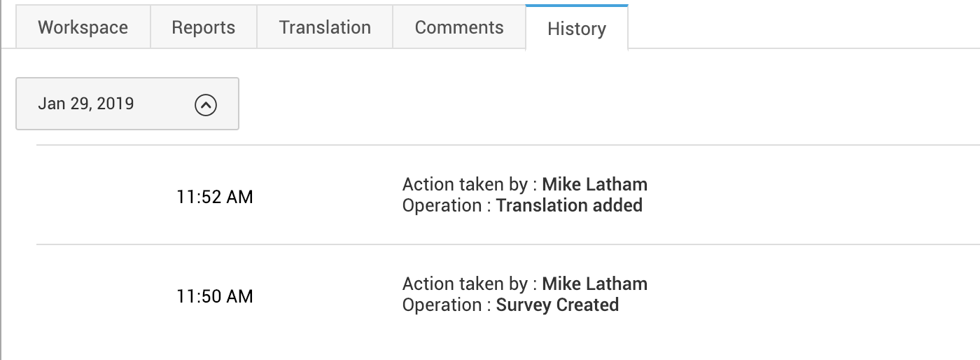Click the 'Operation' label in the 11:52 AM entry
980x360 pixels.
tap(442, 206)
